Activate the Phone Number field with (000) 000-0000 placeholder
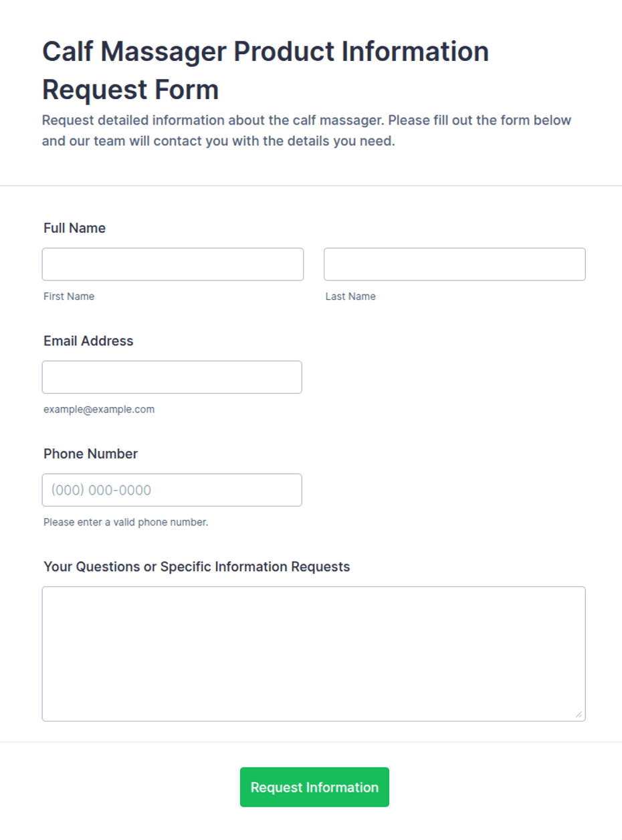The width and height of the screenshot is (622, 840). coord(172,490)
